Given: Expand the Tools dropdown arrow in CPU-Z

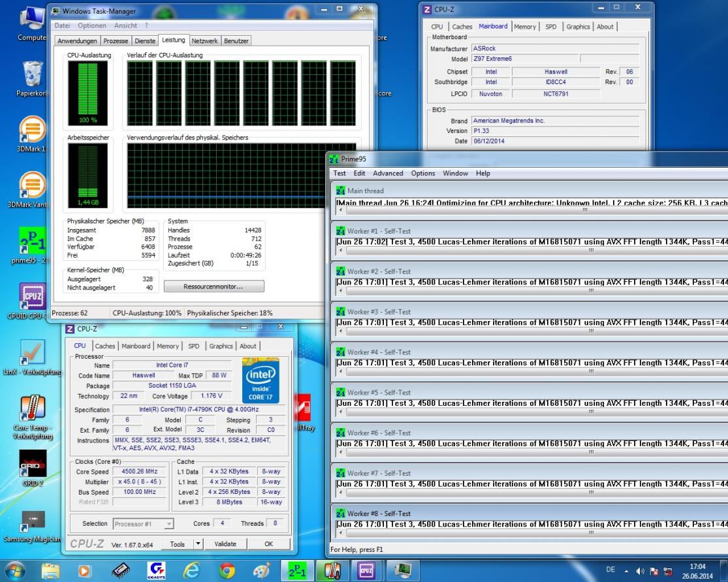Looking at the screenshot, I should click(198, 544).
